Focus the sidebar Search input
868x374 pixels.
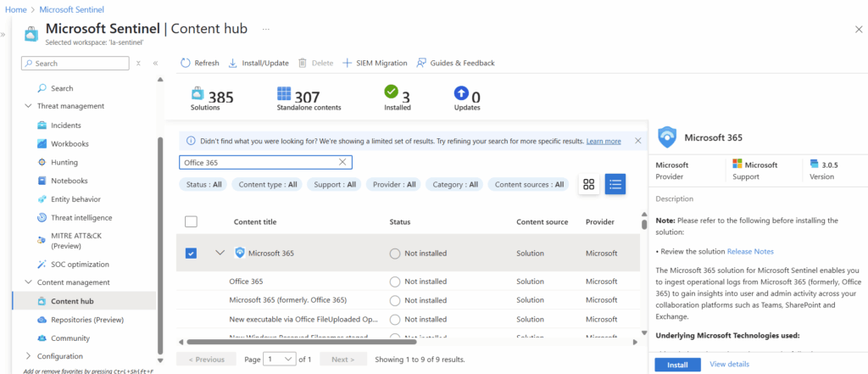pos(75,63)
